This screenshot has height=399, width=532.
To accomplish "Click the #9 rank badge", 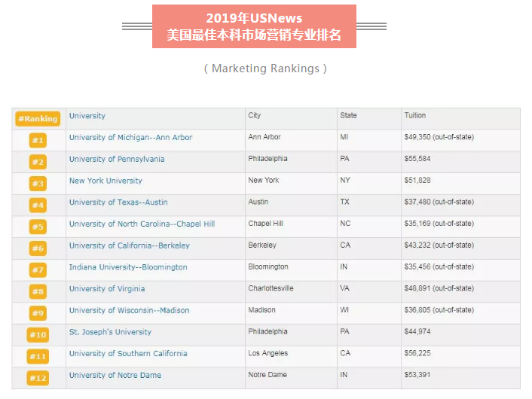I will 38,313.
